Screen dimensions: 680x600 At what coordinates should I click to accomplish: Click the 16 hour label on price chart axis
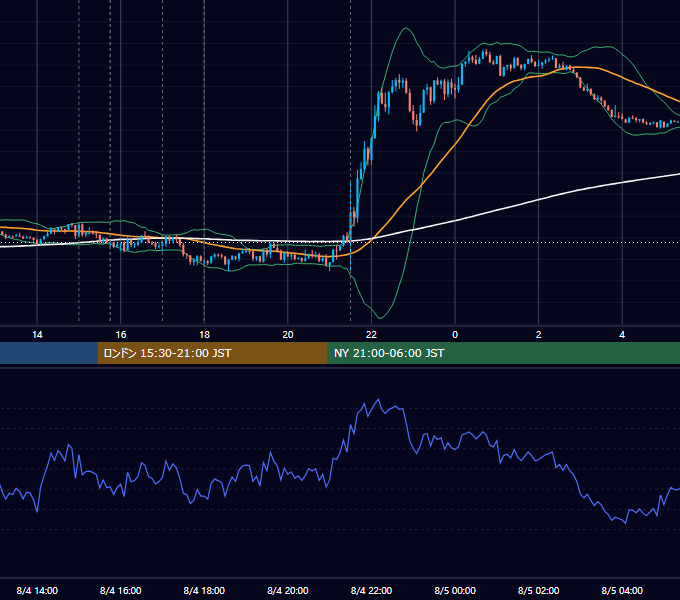coord(121,335)
